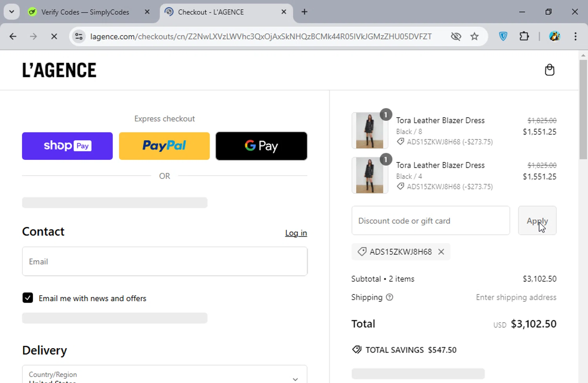Click the scrollbar up arrow
The height and width of the screenshot is (383, 588).
[583, 55]
